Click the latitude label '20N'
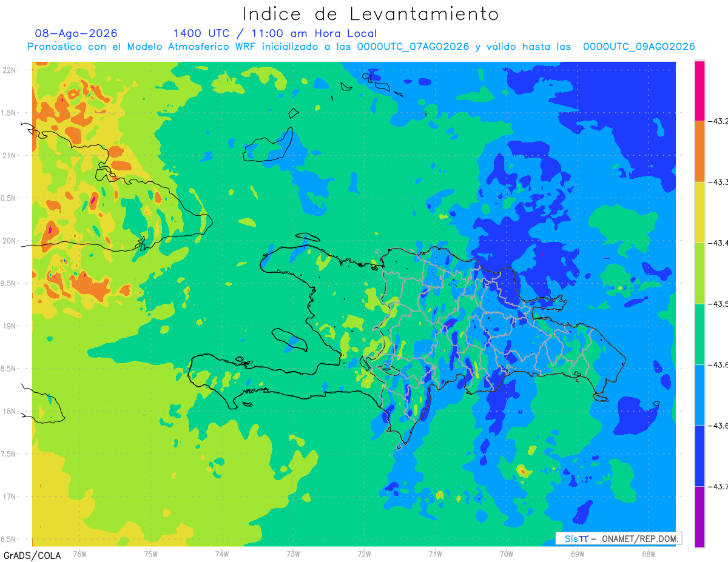The width and height of the screenshot is (728, 562). [x=10, y=241]
